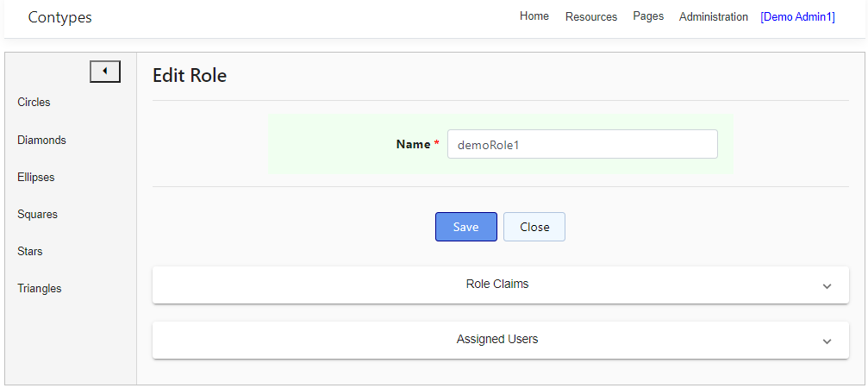Click the Close button
This screenshot has height=388, width=868.
tap(534, 227)
